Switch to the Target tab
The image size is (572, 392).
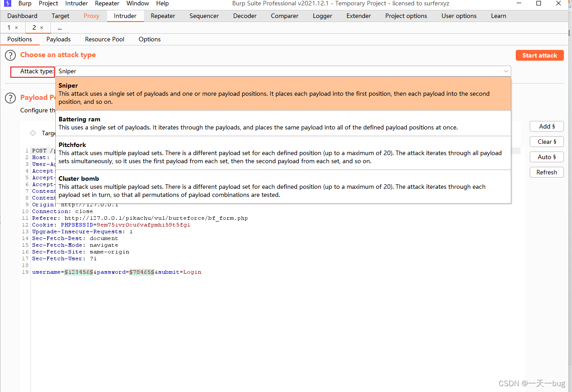point(60,16)
